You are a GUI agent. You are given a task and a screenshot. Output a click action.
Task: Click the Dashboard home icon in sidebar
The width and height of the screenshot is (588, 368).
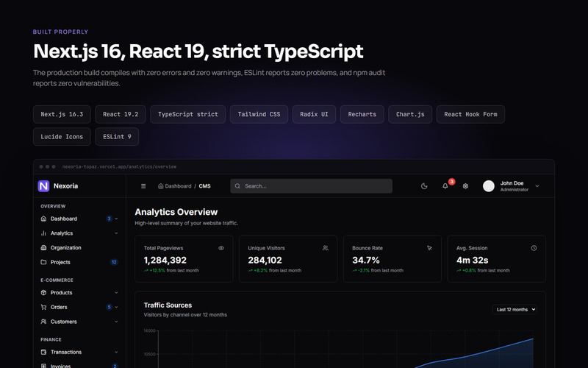point(43,219)
